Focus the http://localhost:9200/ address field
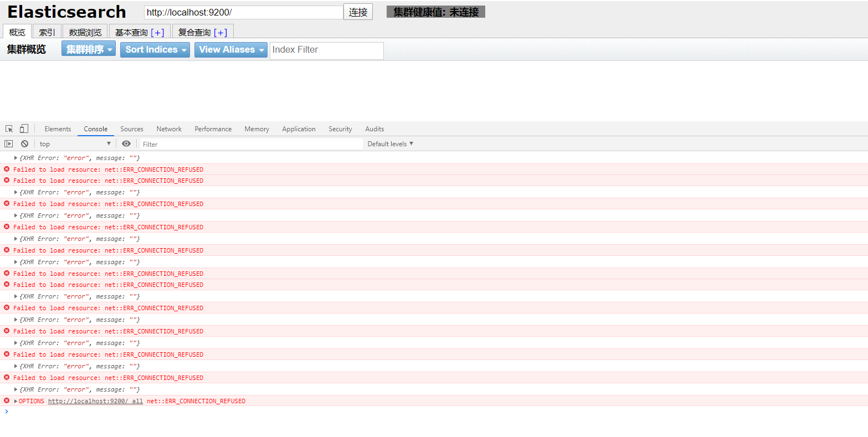868x437 pixels. point(244,12)
